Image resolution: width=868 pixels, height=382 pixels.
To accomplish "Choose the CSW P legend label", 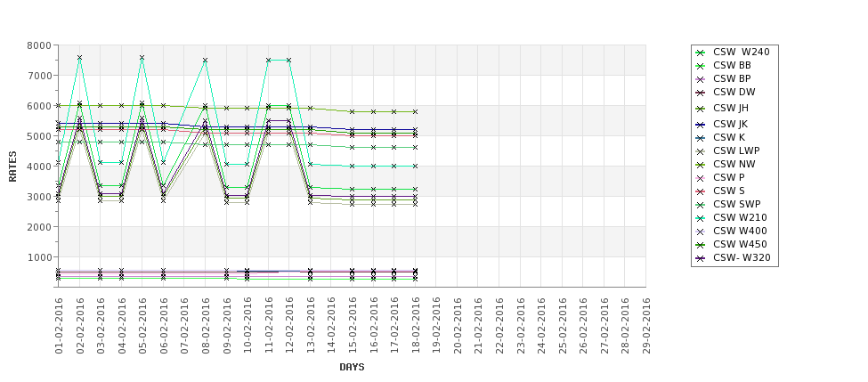I will tap(728, 177).
